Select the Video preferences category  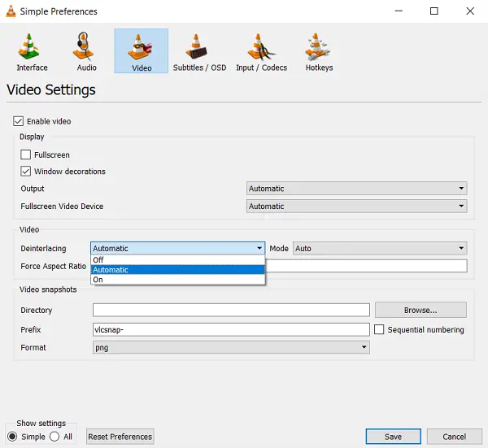coord(141,51)
